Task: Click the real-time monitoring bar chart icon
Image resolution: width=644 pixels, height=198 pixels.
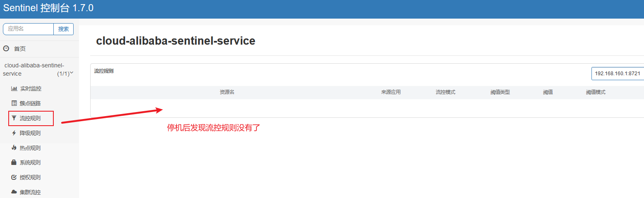Action: (x=14, y=88)
